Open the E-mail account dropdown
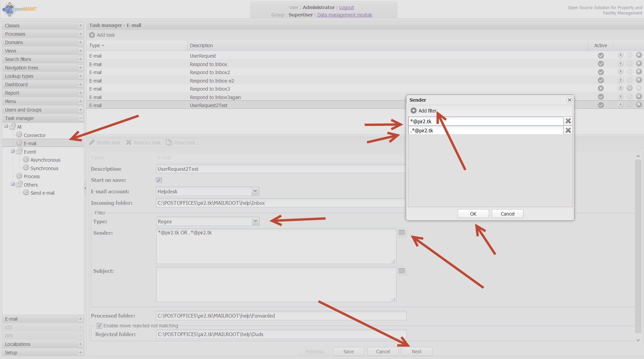This screenshot has width=644, height=359. (x=255, y=191)
